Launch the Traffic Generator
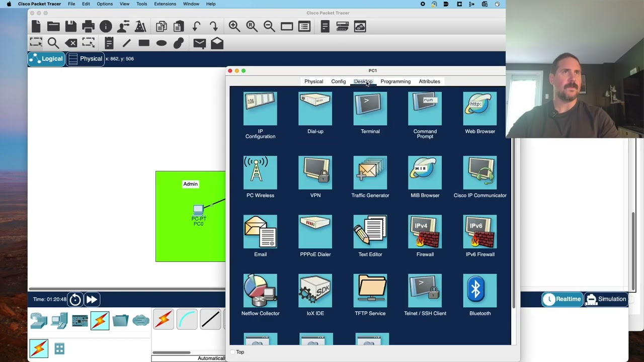The image size is (644, 362). pos(370,173)
